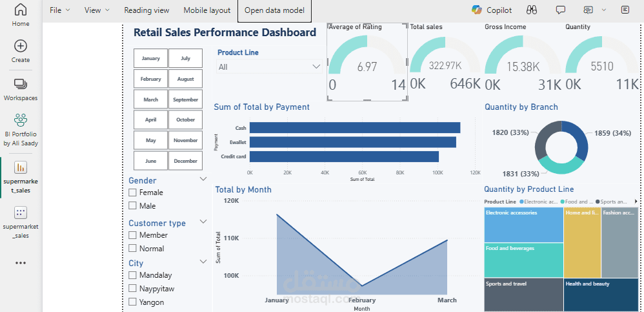Click the Total sales gauge value 322.97K
This screenshot has height=312, width=644.
[445, 66]
